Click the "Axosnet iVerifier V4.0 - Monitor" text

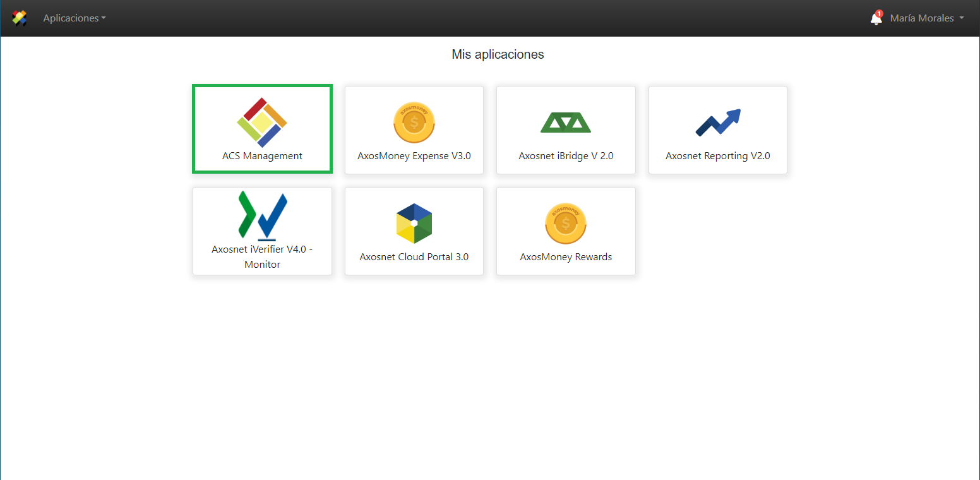click(x=262, y=256)
